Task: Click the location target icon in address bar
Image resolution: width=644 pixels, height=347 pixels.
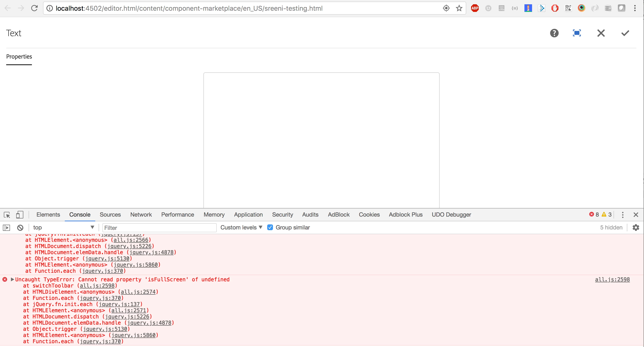Action: pyautogui.click(x=446, y=8)
